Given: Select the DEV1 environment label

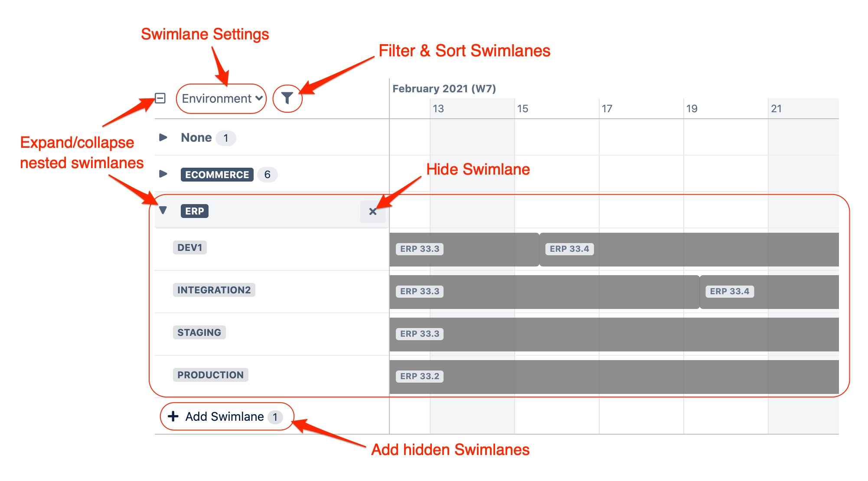Looking at the screenshot, I should tap(190, 247).
